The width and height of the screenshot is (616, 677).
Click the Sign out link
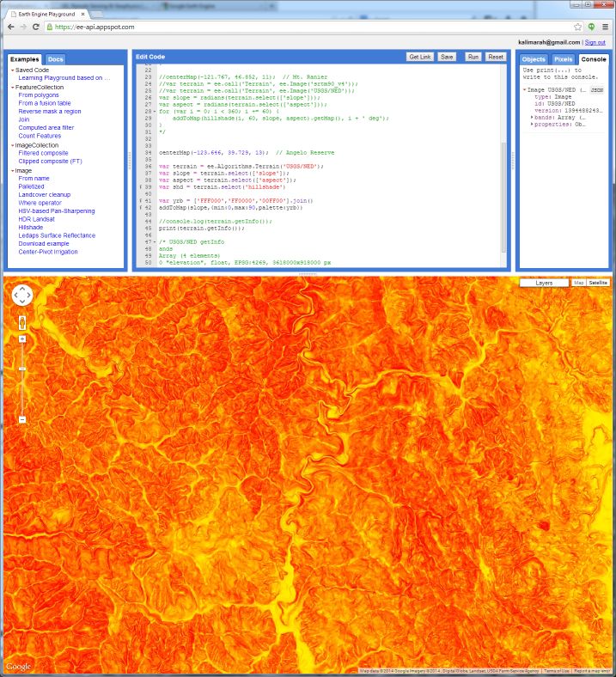pos(595,42)
